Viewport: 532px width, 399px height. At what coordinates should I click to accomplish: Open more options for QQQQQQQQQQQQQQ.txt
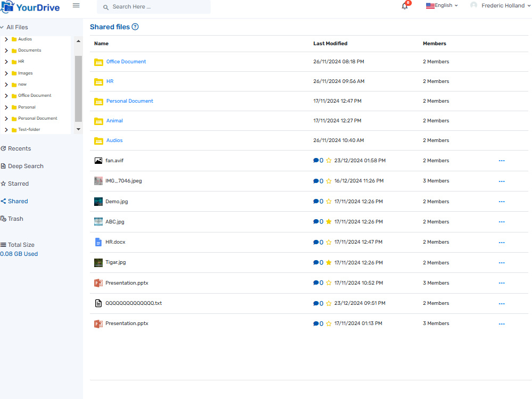coord(502,304)
